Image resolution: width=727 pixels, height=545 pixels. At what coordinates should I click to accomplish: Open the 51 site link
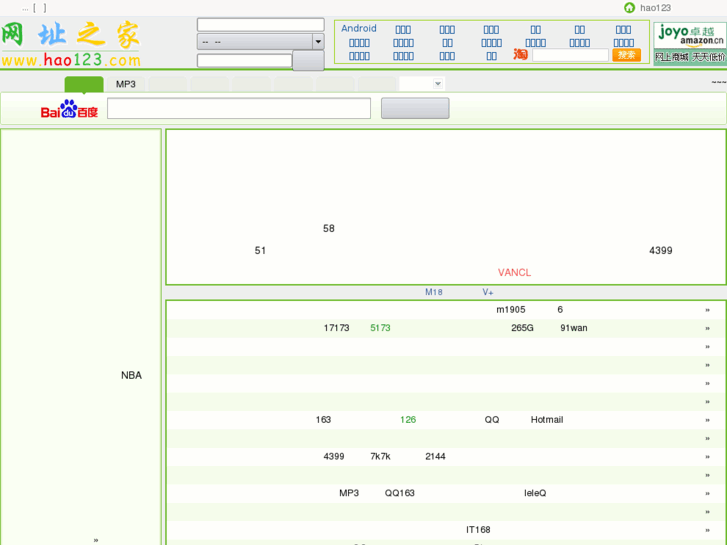point(260,250)
